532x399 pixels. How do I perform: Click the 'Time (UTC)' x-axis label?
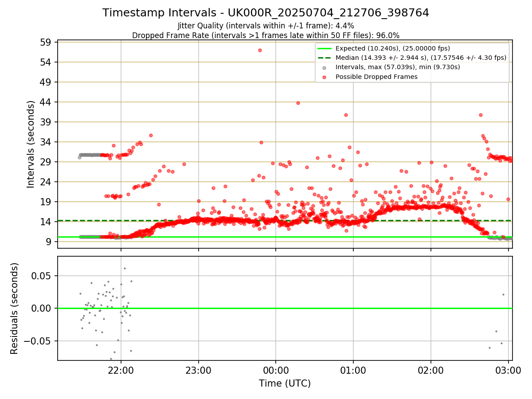285,383
